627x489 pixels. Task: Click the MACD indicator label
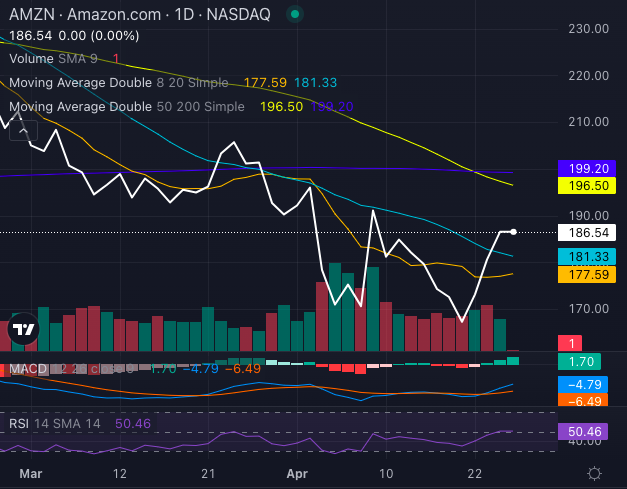click(x=27, y=369)
